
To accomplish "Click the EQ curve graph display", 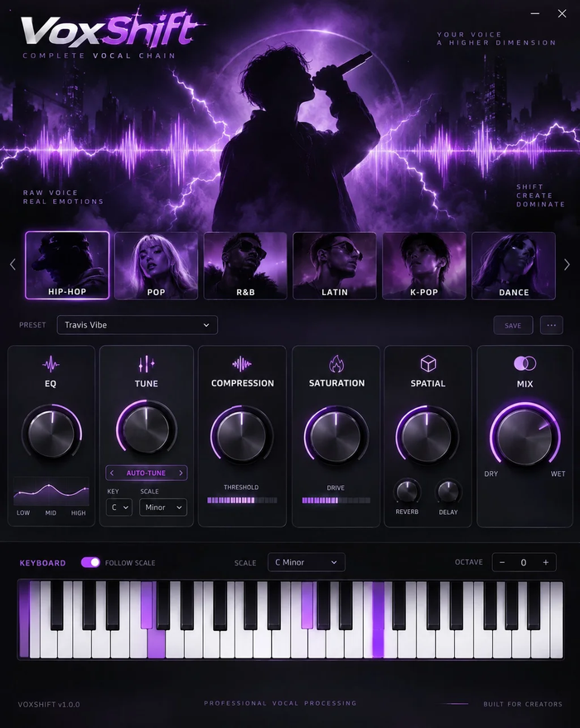I will pyautogui.click(x=51, y=491).
